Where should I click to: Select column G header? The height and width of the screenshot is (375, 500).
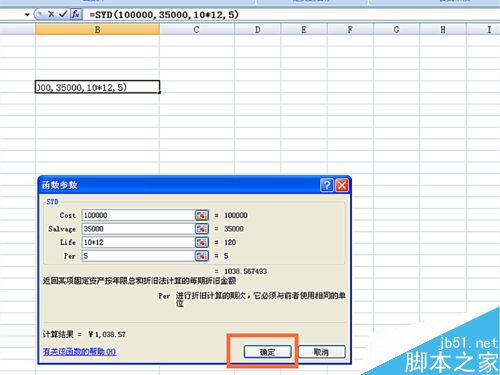[x=397, y=30]
